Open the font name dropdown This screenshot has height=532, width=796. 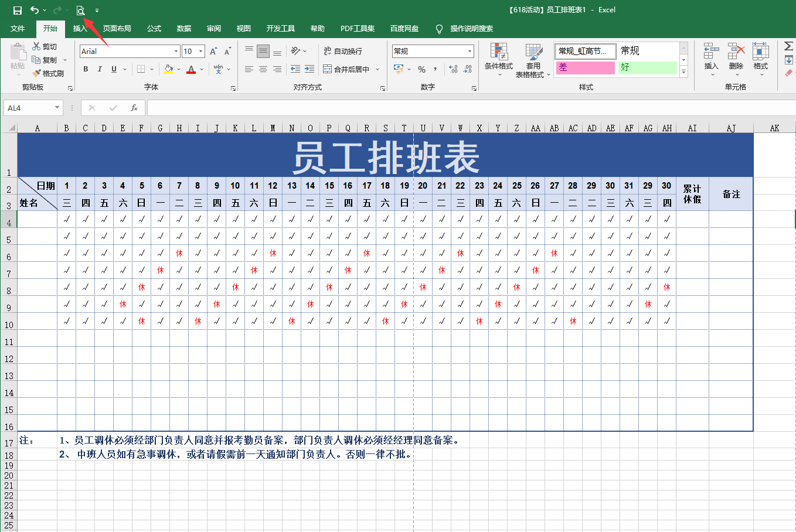pos(176,52)
